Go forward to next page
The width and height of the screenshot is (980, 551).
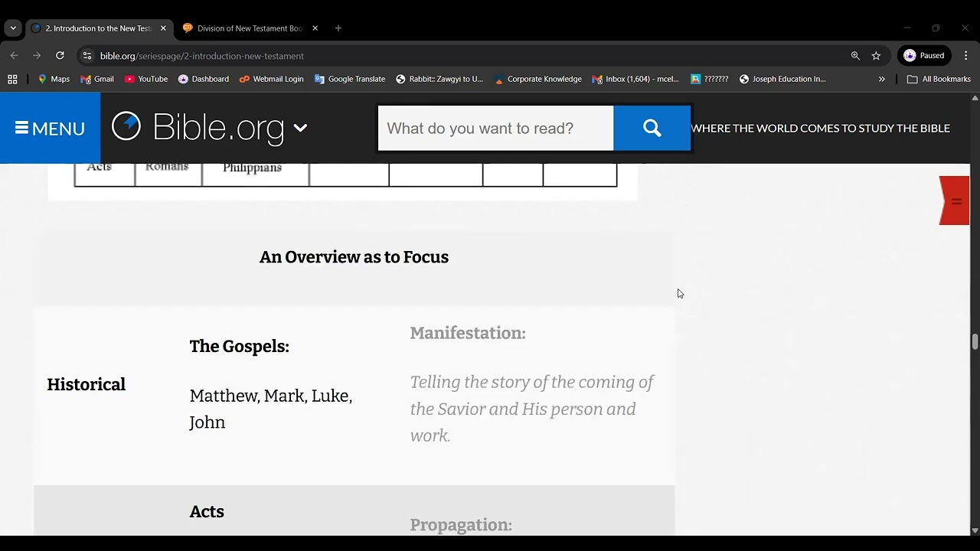(x=37, y=55)
